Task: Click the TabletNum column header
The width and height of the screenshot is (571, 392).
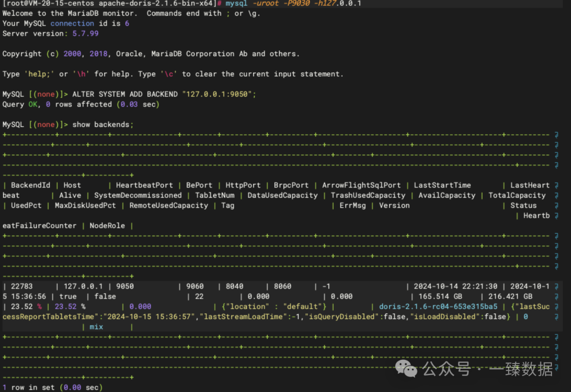Action: pos(215,195)
